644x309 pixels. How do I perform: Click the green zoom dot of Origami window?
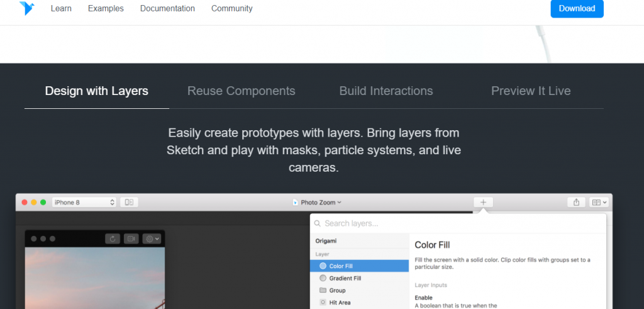43,202
